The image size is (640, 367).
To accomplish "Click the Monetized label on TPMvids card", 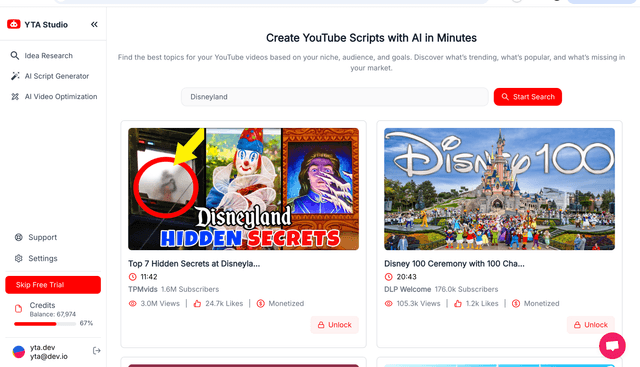I will [286, 303].
